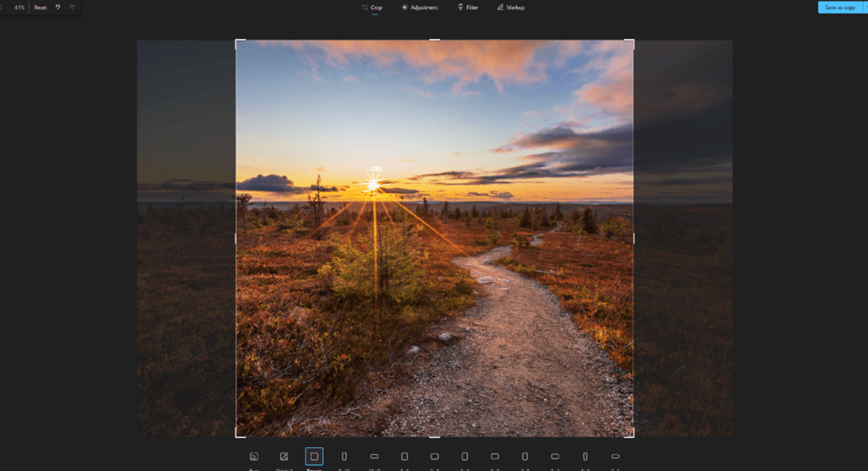Click the Reset button

(x=41, y=7)
